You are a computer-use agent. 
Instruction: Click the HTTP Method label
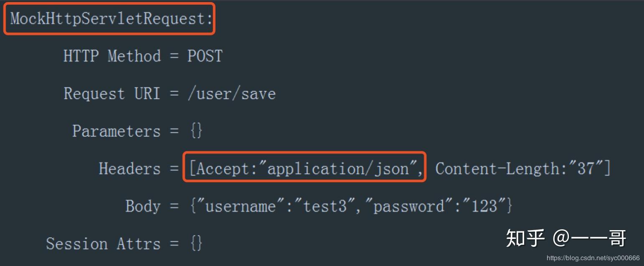tap(112, 56)
